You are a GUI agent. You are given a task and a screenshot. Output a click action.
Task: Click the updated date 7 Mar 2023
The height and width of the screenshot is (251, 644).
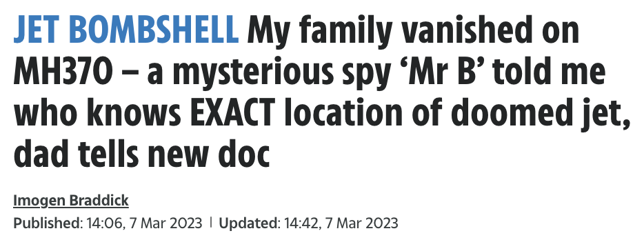(361, 223)
